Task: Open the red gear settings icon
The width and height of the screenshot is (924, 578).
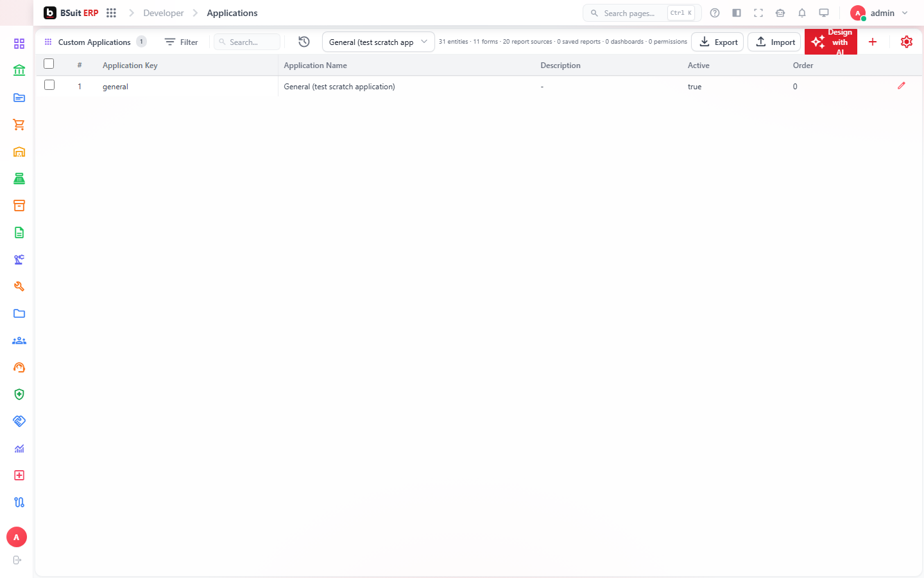Action: pyautogui.click(x=907, y=42)
